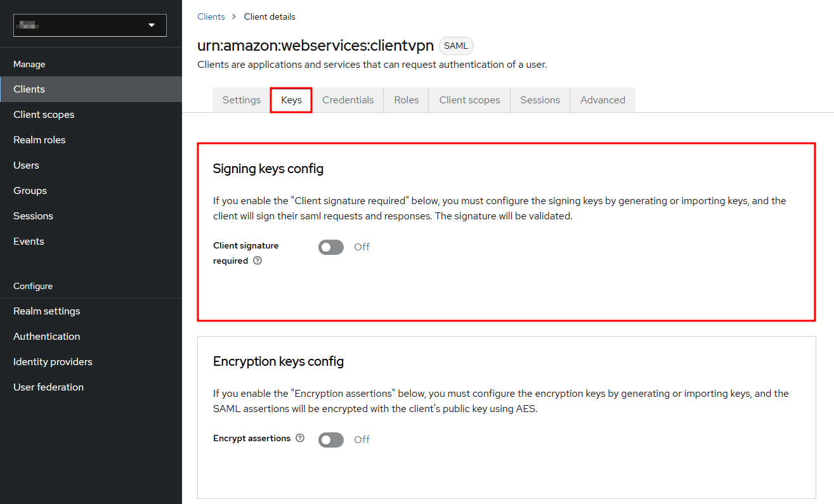Go to Authentication in the sidebar
This screenshot has height=504, width=834.
pyautogui.click(x=91, y=337)
